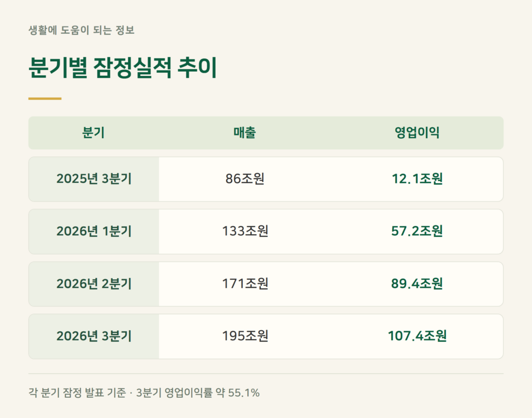Select the '2026년 3분기' row label
This screenshot has height=418, width=532.
click(94, 336)
